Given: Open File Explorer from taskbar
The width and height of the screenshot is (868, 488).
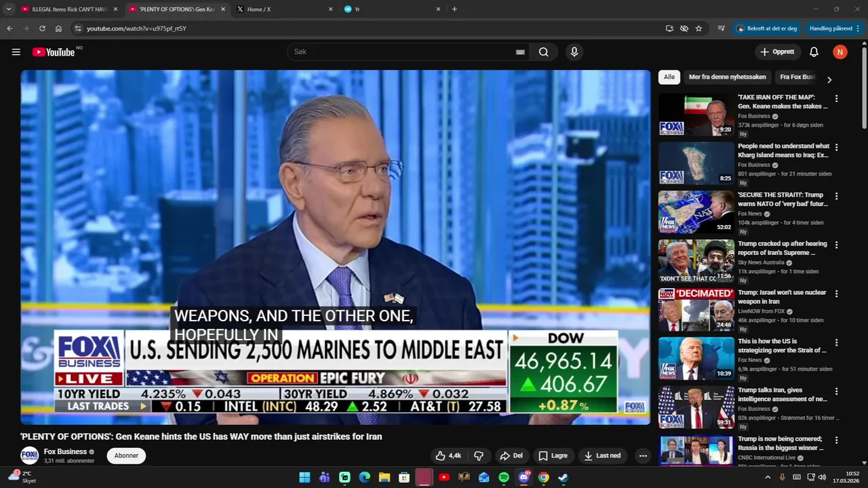Looking at the screenshot, I should [384, 477].
